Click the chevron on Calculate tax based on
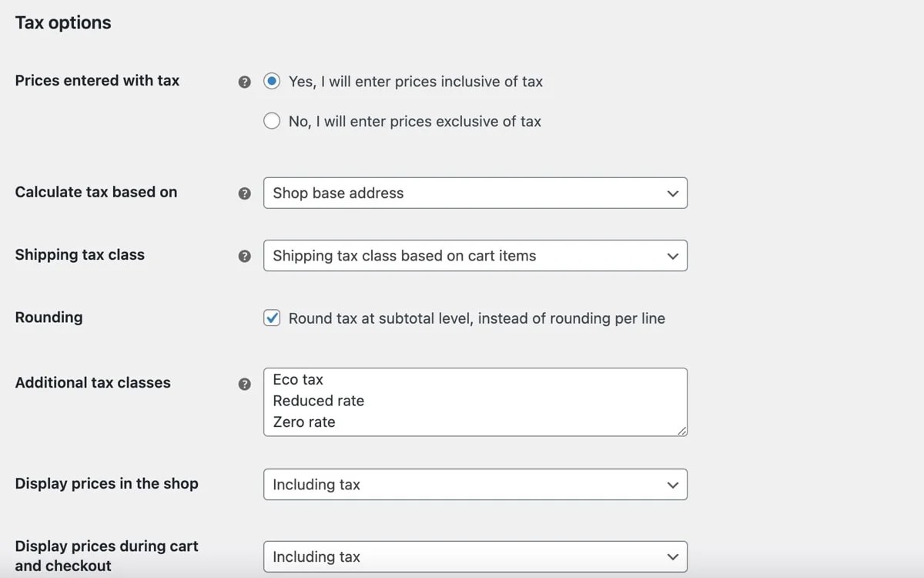Image resolution: width=924 pixels, height=578 pixels. [672, 193]
